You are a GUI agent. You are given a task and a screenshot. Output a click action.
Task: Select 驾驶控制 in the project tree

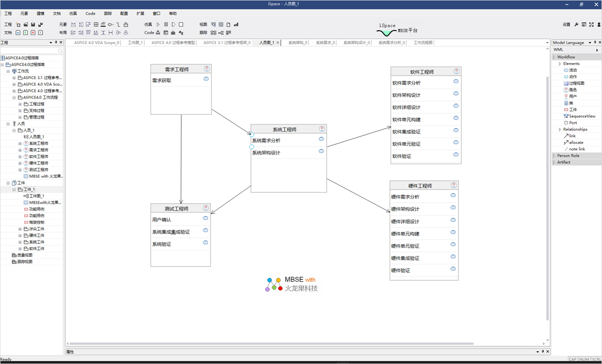pyautogui.click(x=34, y=222)
